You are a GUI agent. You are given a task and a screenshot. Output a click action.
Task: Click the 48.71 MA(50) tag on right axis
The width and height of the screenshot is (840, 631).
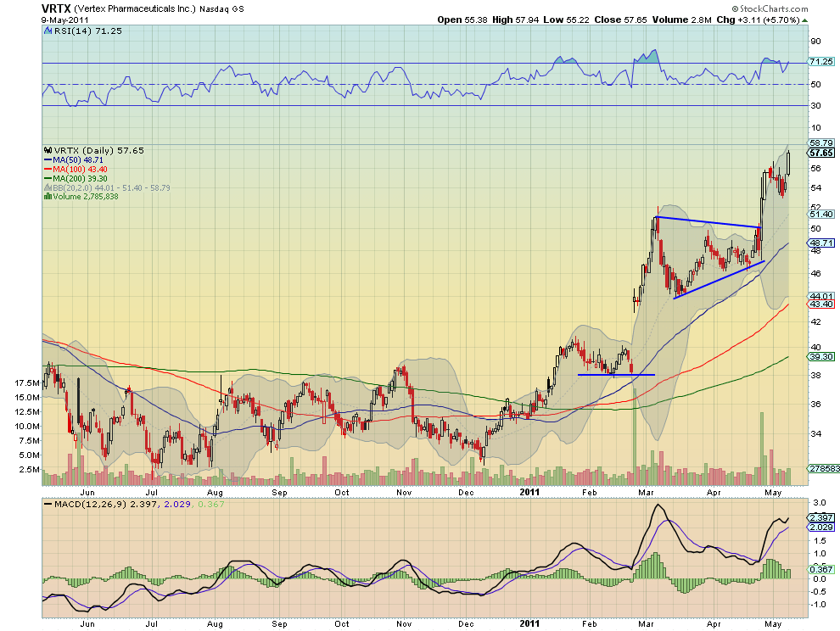point(820,243)
